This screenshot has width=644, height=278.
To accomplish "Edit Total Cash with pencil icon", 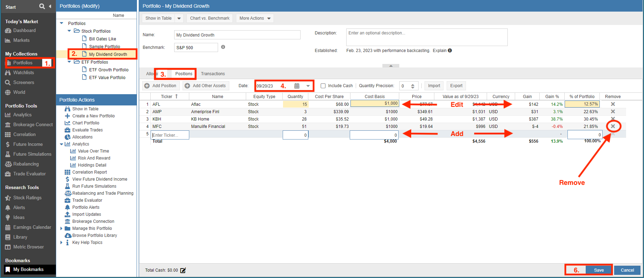I will (x=183, y=270).
